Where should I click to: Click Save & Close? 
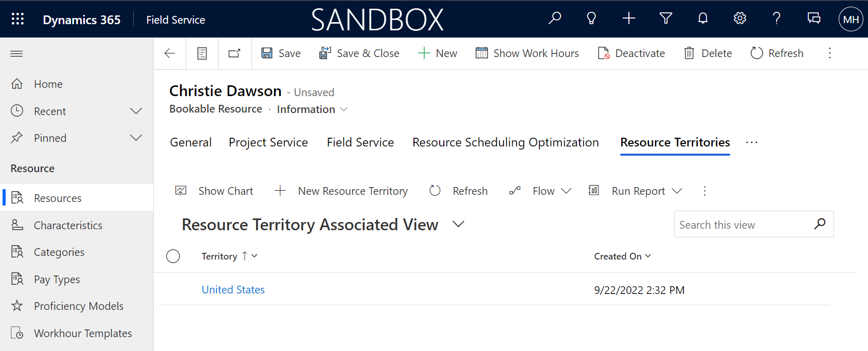359,53
